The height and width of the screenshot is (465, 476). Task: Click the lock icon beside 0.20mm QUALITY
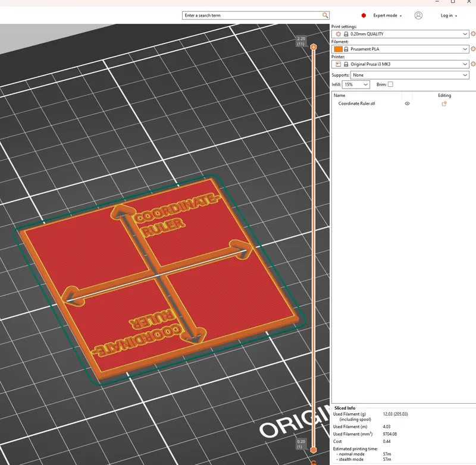pos(346,34)
